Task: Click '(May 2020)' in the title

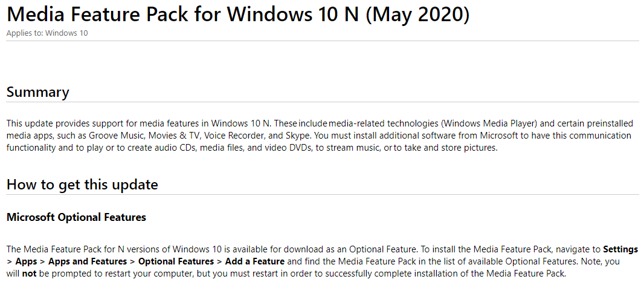Action: click(x=417, y=14)
